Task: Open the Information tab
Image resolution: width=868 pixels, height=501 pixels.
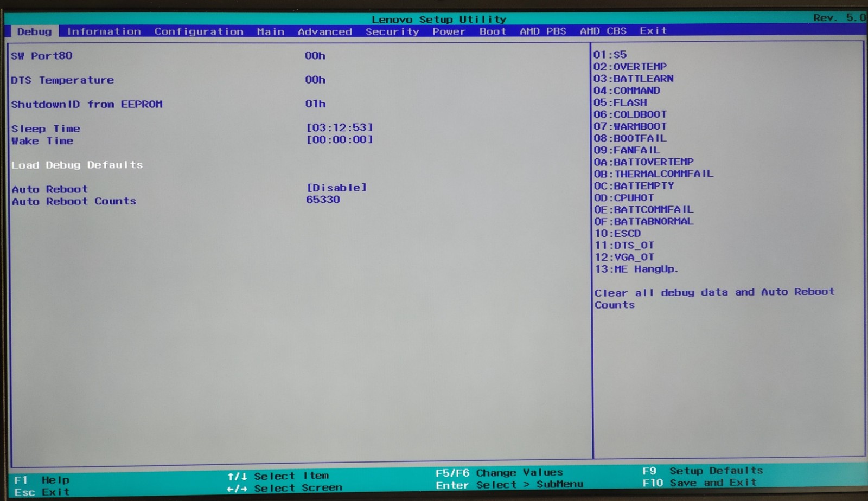Action: [104, 31]
